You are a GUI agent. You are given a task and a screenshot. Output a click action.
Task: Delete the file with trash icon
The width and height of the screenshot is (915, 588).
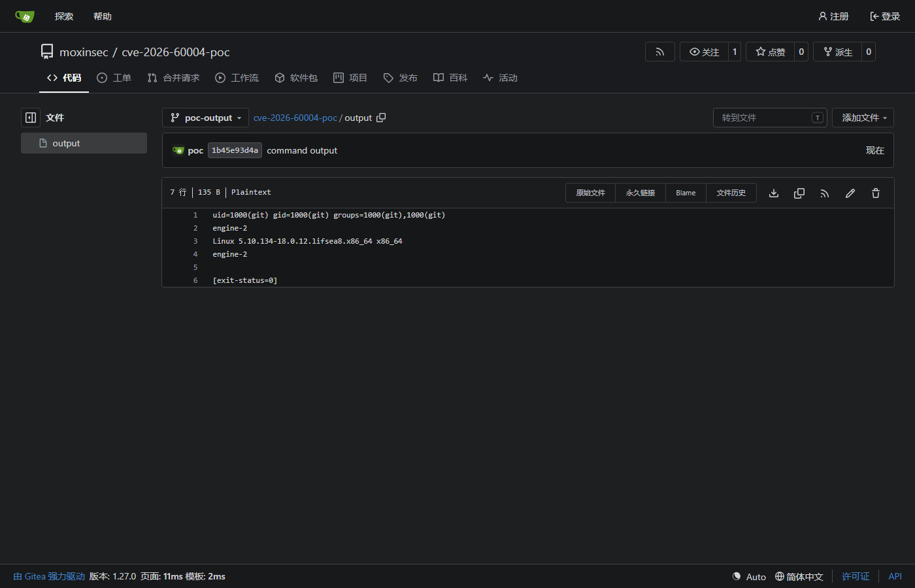[x=876, y=193]
